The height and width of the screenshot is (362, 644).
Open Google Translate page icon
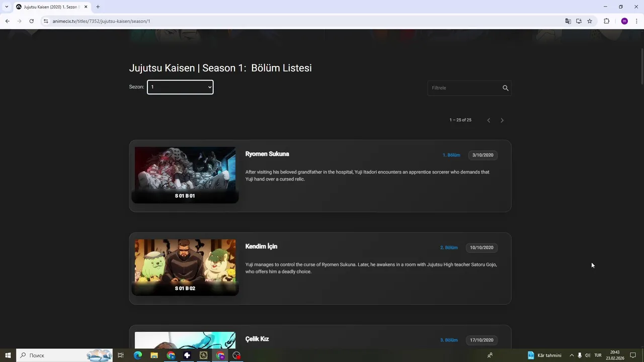pyautogui.click(x=568, y=21)
